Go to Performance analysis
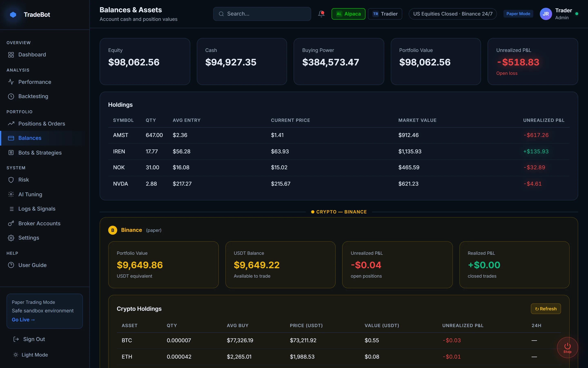This screenshot has height=368, width=588. tap(45, 82)
